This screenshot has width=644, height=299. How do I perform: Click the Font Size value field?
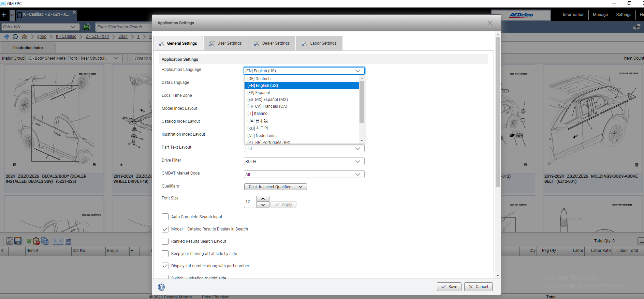250,202
